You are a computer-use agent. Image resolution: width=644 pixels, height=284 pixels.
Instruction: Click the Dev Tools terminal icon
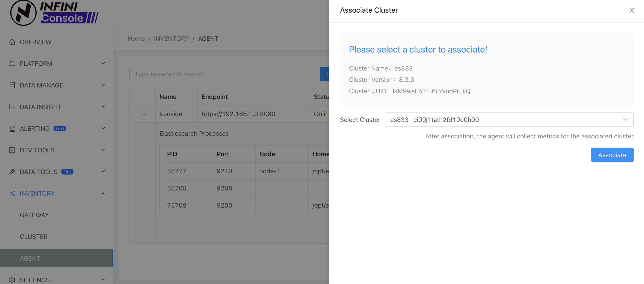pyautogui.click(x=12, y=150)
